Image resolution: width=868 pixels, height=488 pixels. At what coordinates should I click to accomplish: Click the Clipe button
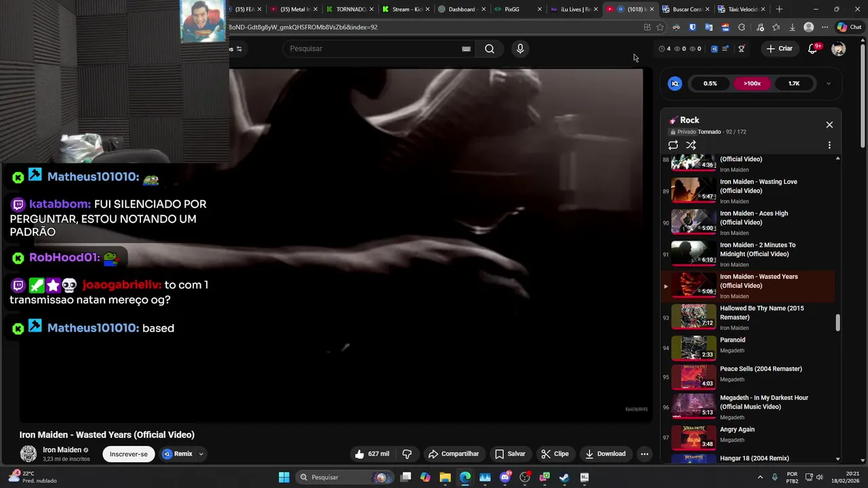pyautogui.click(x=555, y=454)
